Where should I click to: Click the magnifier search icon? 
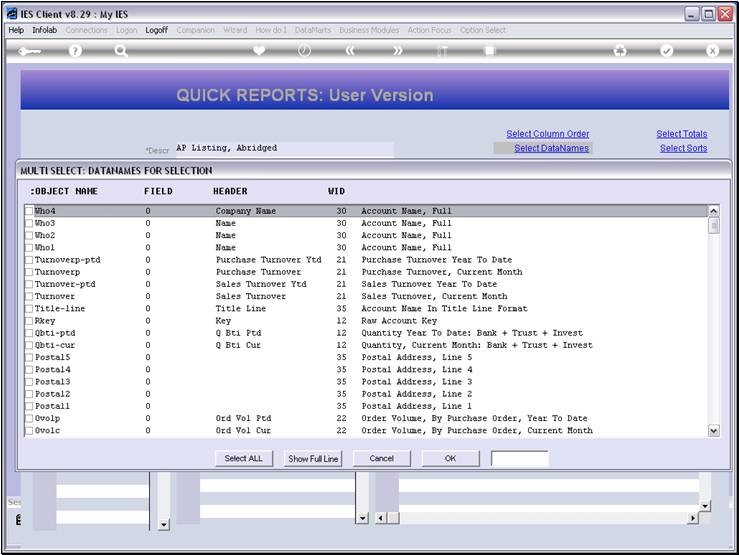point(121,51)
